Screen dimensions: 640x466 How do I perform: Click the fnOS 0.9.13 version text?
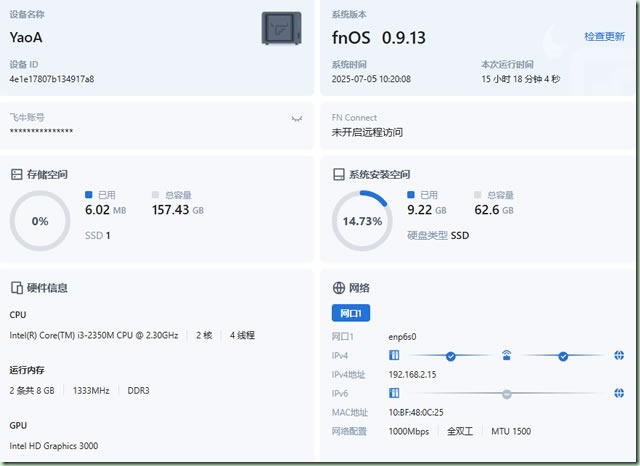pos(379,38)
